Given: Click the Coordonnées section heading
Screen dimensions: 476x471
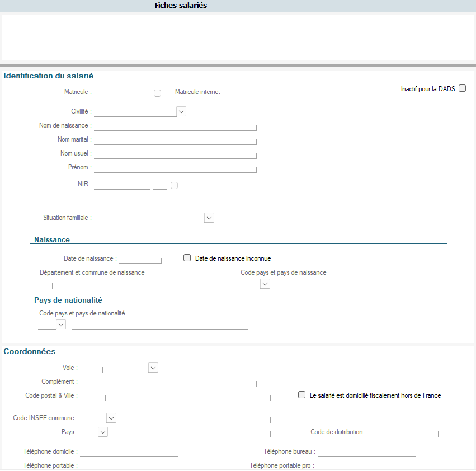Looking at the screenshot, I should [x=30, y=351].
